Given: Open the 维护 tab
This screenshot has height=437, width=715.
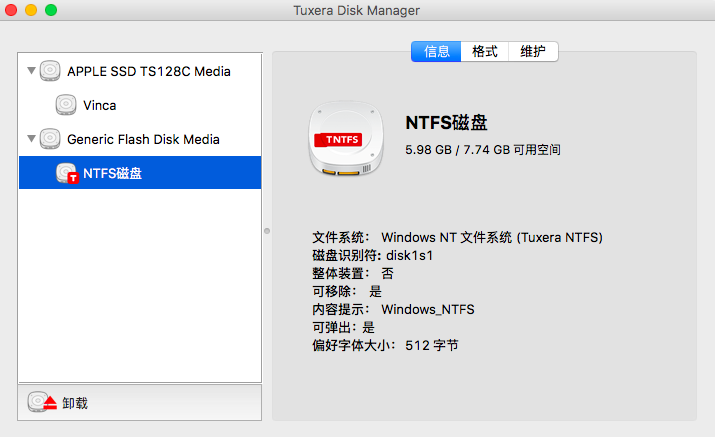Looking at the screenshot, I should [x=533, y=52].
